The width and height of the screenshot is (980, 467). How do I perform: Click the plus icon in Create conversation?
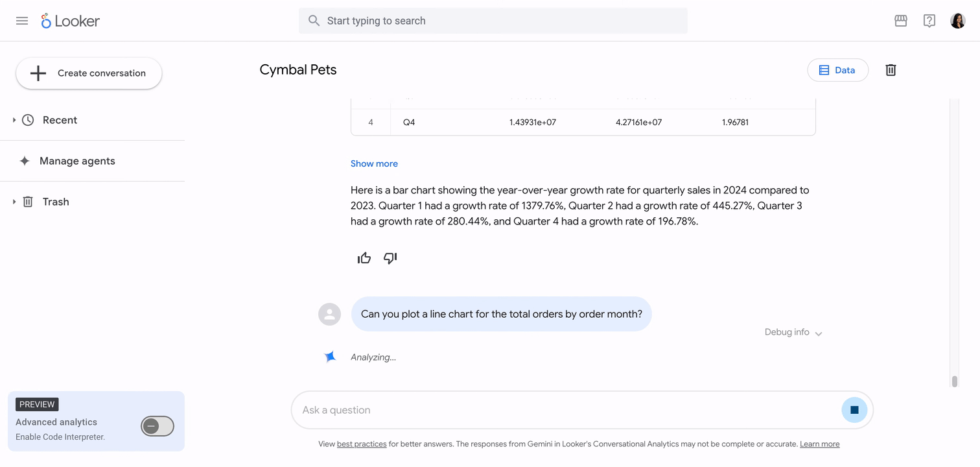pos(38,73)
